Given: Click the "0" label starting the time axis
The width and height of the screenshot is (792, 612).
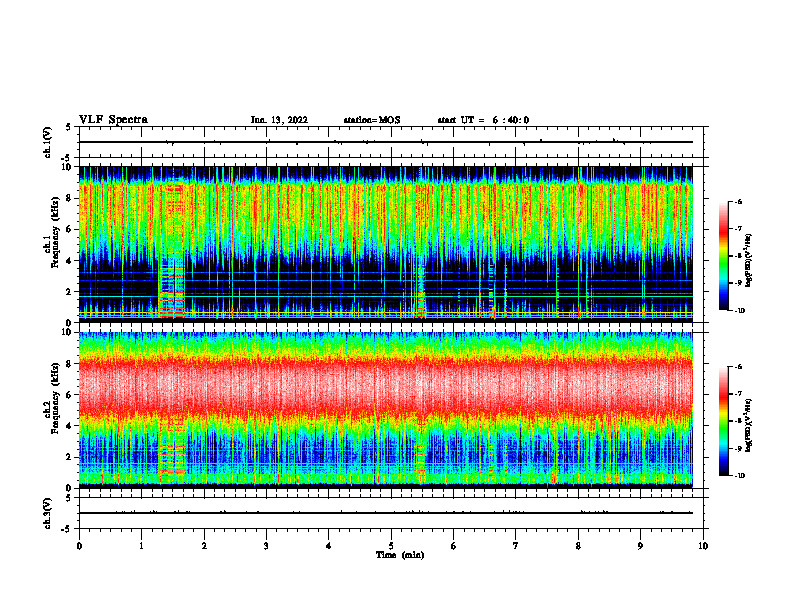Looking at the screenshot, I should click(79, 546).
